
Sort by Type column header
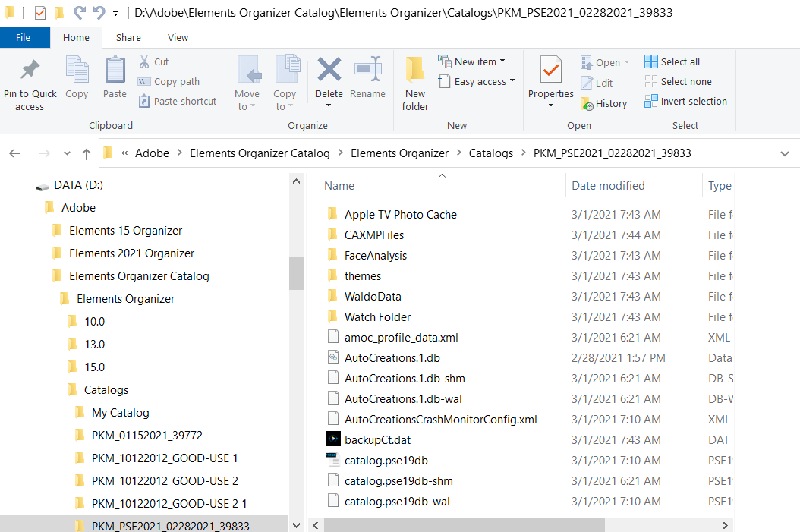click(718, 186)
